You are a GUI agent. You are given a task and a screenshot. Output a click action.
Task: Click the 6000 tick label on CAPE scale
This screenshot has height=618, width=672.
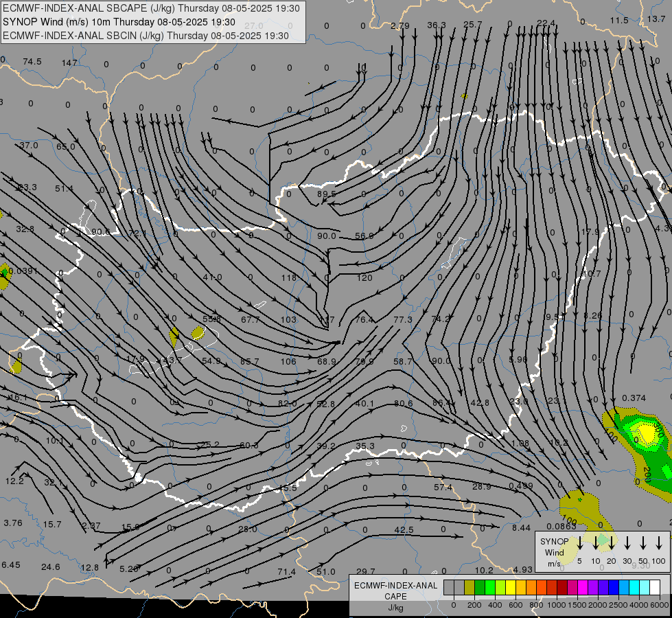coord(660,605)
